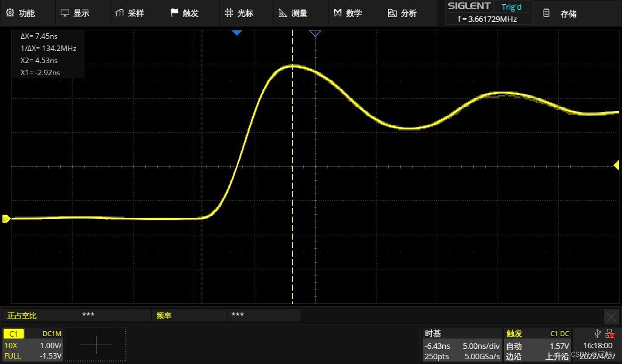Viewport: 622px width, 364px height.
Task: Click the gear icon beside 功能
Action: click(x=10, y=13)
